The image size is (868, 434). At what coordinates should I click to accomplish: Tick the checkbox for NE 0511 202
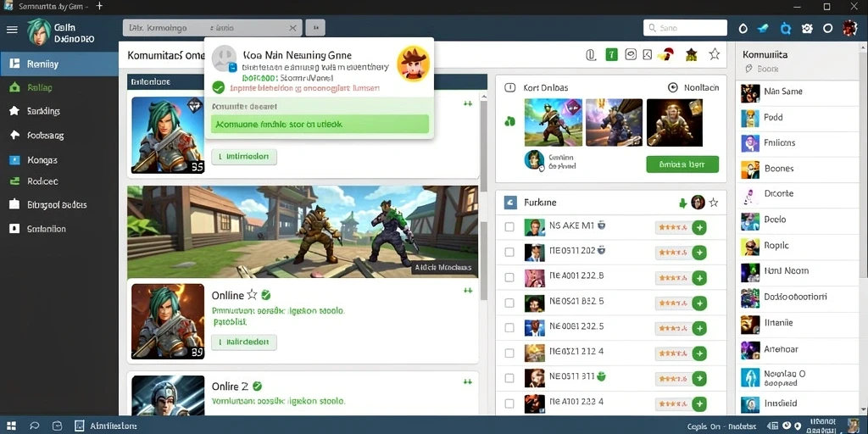(509, 252)
